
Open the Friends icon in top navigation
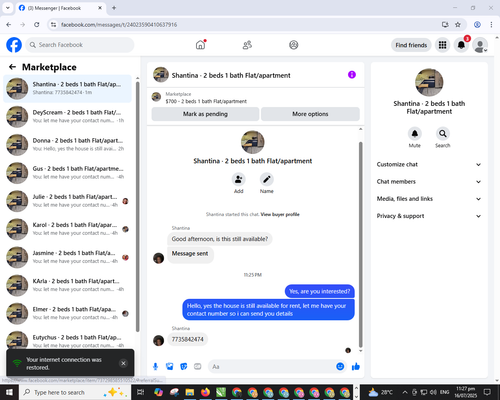point(247,45)
